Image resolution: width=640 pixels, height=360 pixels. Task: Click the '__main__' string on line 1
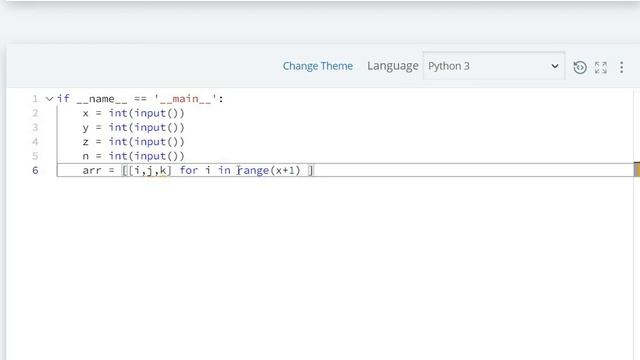[185, 99]
